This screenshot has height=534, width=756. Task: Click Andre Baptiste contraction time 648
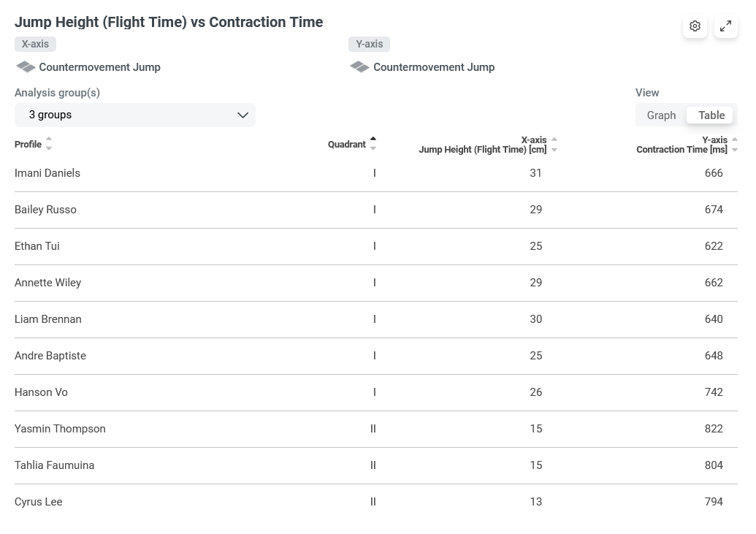pyautogui.click(x=714, y=356)
